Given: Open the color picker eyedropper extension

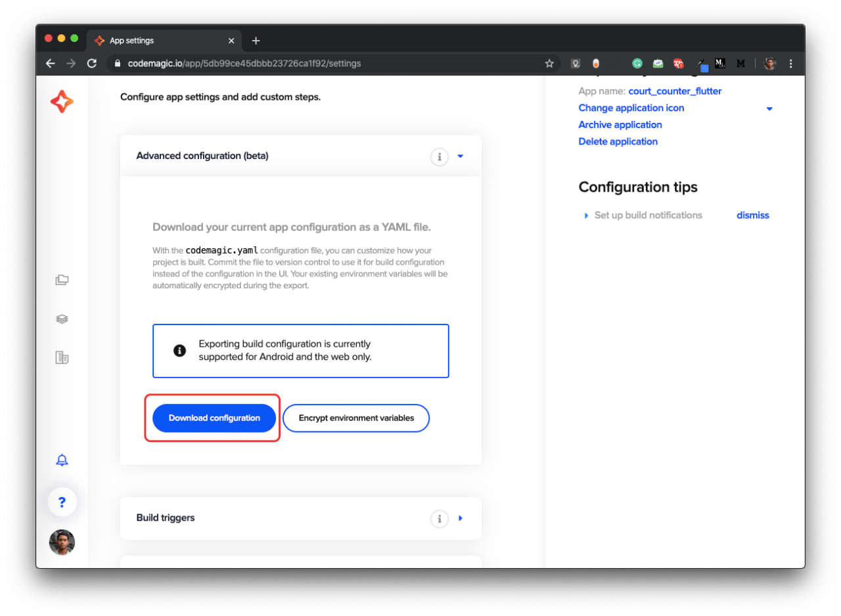Looking at the screenshot, I should tap(702, 64).
